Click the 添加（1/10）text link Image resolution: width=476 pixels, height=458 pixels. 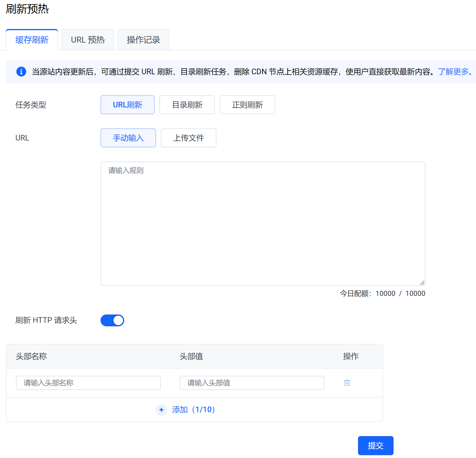[x=194, y=410]
